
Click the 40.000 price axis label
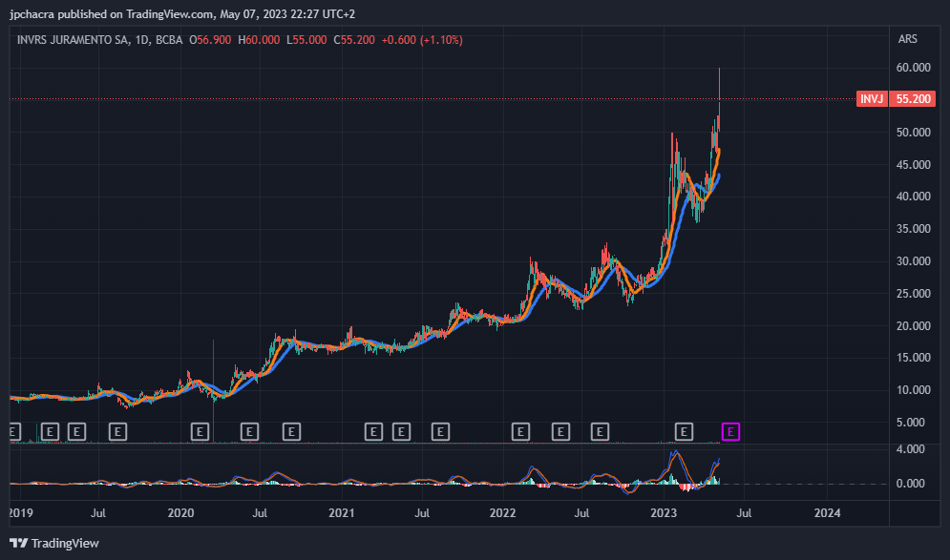[913, 197]
